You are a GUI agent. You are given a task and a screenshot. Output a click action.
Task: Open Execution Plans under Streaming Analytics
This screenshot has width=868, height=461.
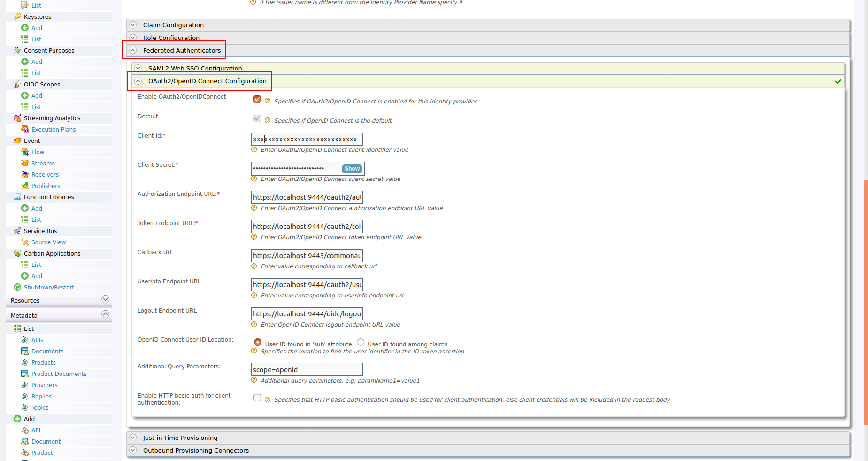(x=54, y=129)
